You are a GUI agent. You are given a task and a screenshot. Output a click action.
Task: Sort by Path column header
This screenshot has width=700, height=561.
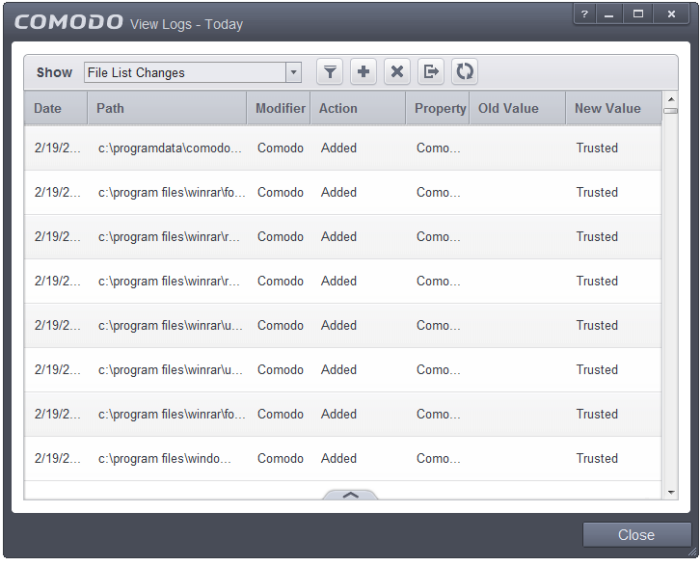[167, 108]
